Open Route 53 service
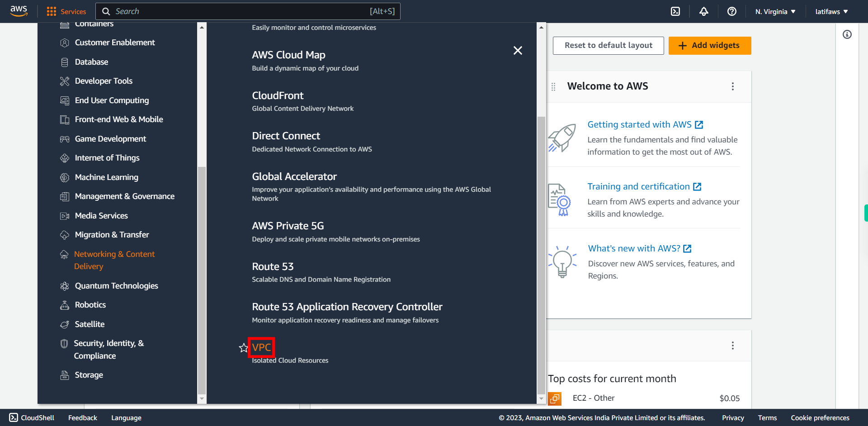 [273, 266]
